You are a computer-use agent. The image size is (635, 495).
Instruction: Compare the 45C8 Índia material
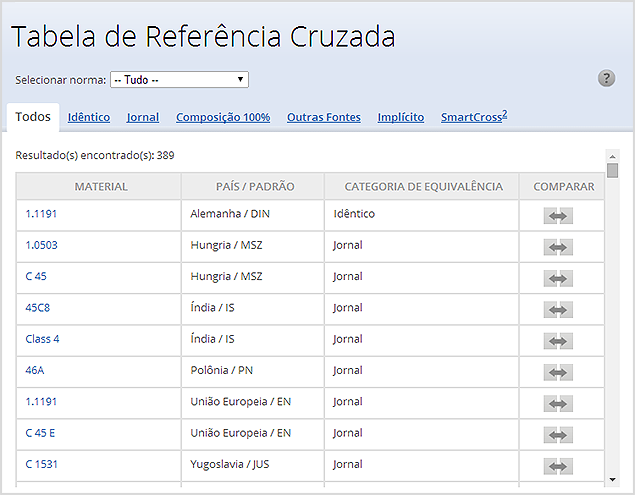point(558,310)
